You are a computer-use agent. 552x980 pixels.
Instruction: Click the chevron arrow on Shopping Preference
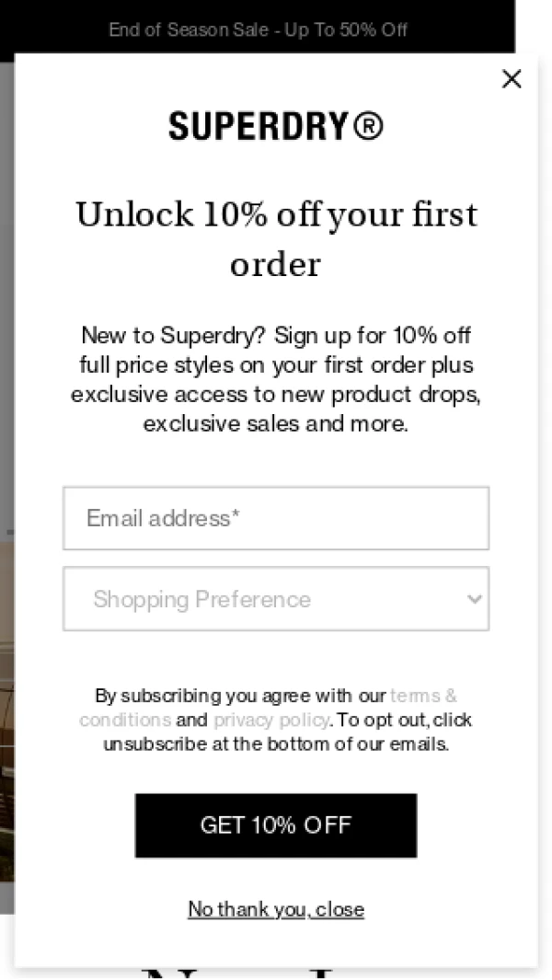point(474,599)
